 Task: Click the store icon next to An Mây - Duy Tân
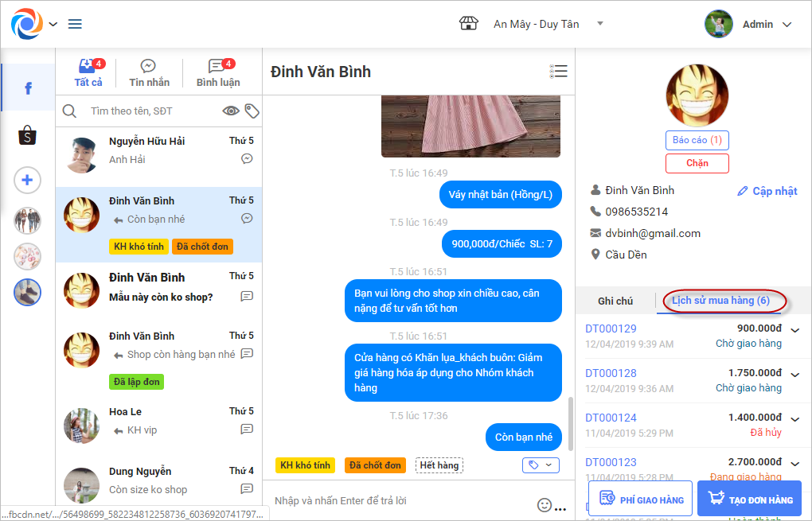tap(469, 23)
